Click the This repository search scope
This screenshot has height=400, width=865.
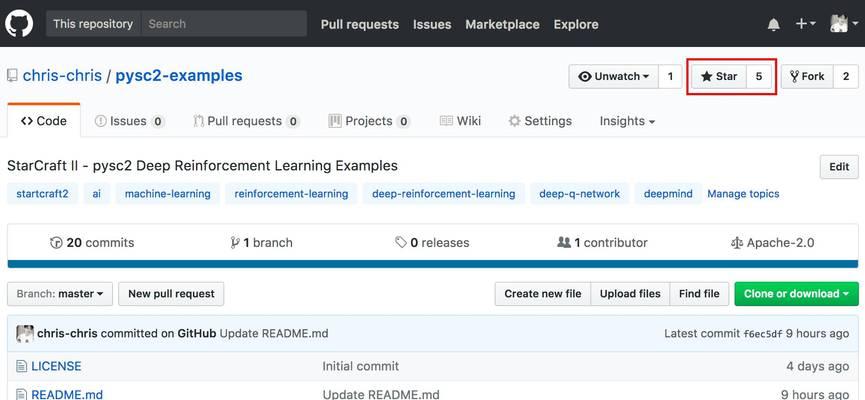click(x=93, y=24)
